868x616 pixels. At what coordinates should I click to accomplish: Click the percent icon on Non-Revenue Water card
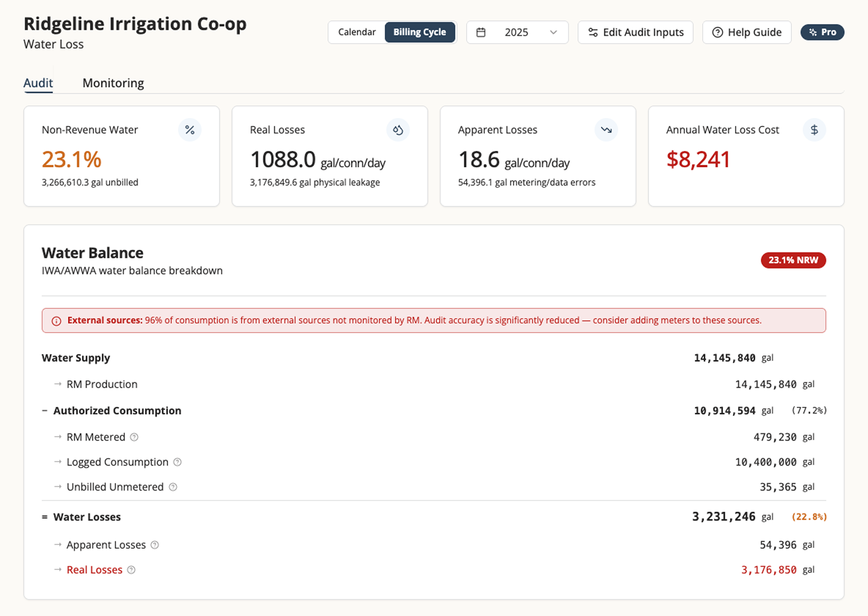190,130
